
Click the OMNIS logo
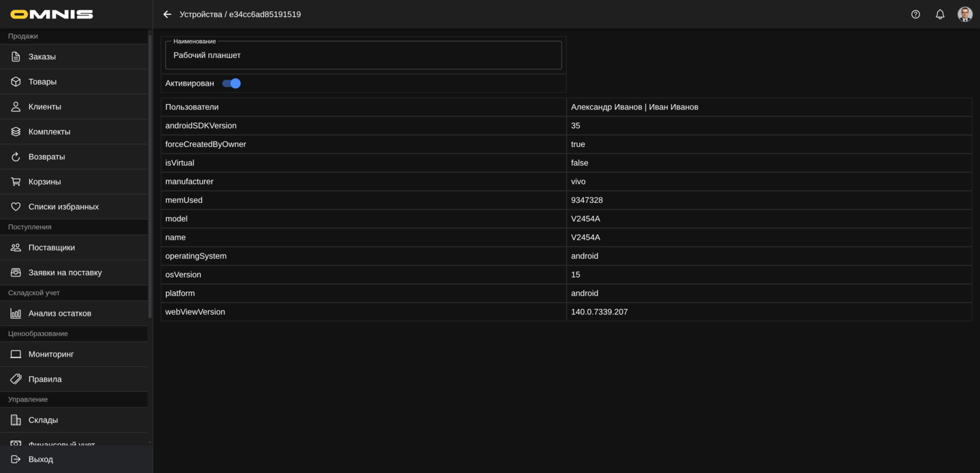pyautogui.click(x=52, y=14)
